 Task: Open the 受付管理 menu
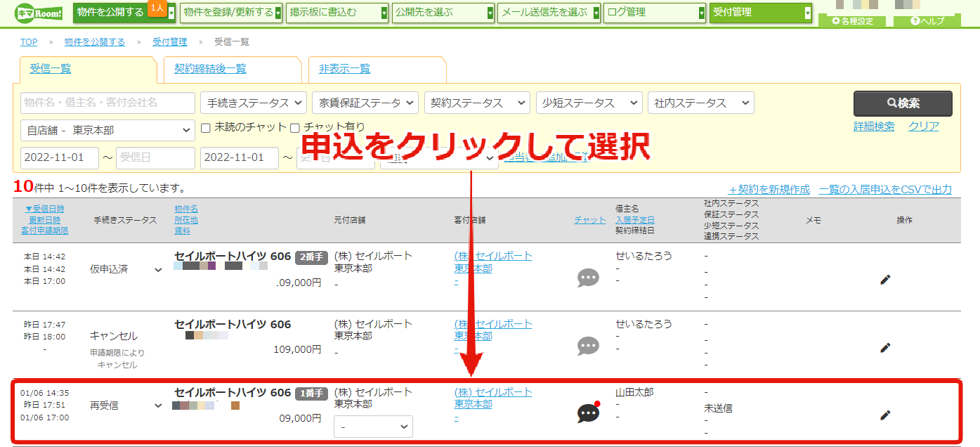click(x=761, y=12)
